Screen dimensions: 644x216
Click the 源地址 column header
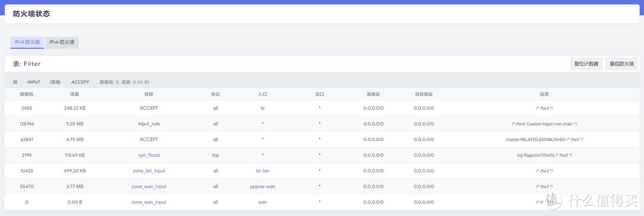(373, 94)
